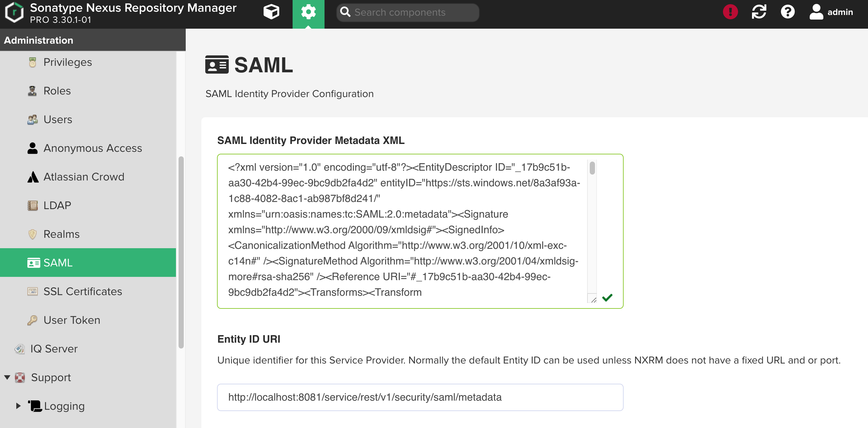
Task: Click the refresh arrows icon
Action: click(x=759, y=12)
